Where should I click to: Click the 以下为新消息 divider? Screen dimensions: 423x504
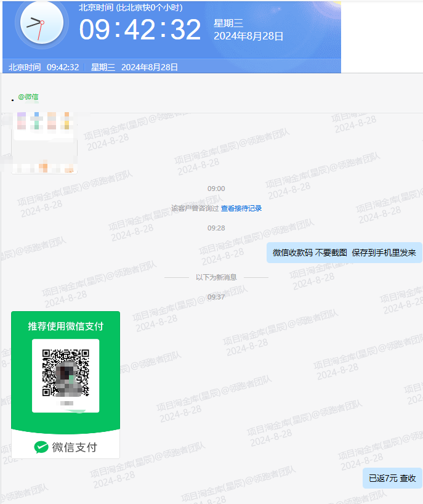216,277
